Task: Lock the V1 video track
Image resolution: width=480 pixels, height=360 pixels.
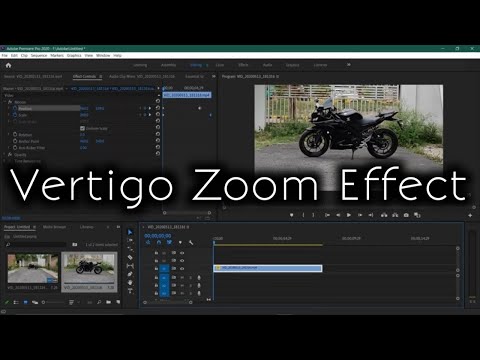Action: (156, 268)
